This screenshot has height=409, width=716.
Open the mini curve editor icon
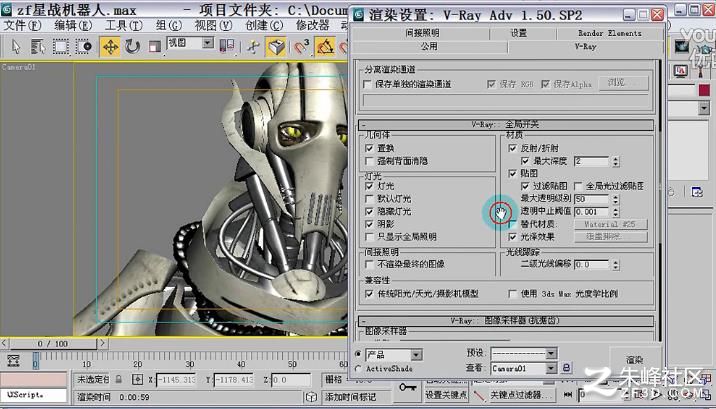(x=14, y=361)
